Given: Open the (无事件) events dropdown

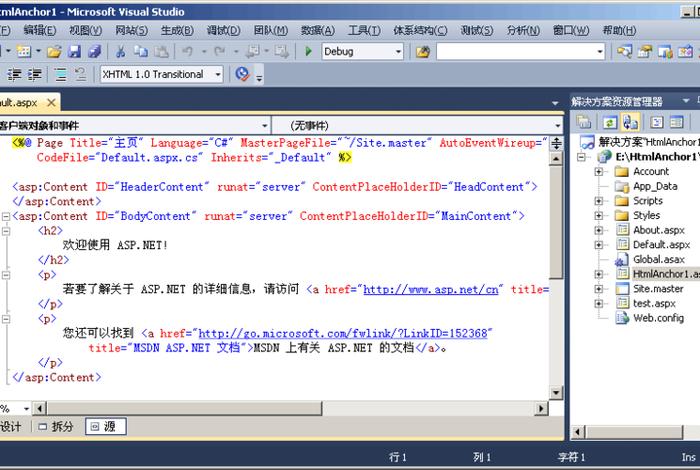Looking at the screenshot, I should coord(558,126).
